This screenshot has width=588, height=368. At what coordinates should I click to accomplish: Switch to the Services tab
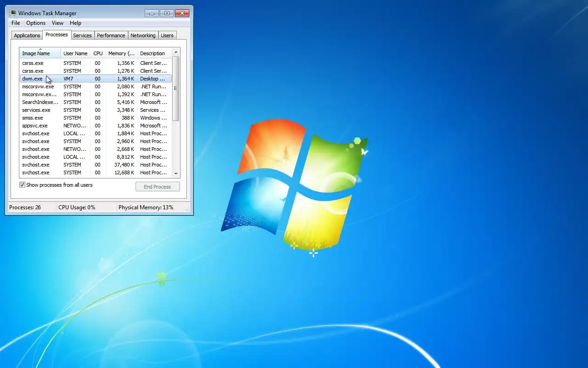pos(82,35)
